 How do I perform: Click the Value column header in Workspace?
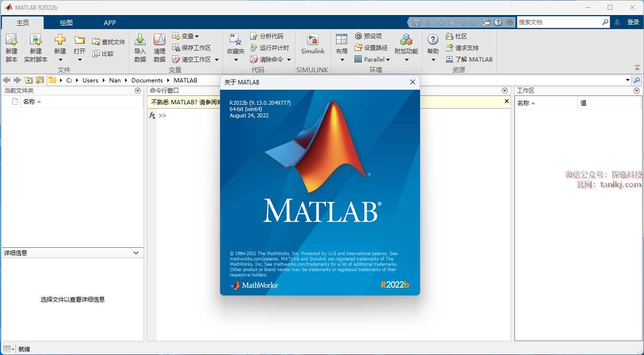click(609, 103)
